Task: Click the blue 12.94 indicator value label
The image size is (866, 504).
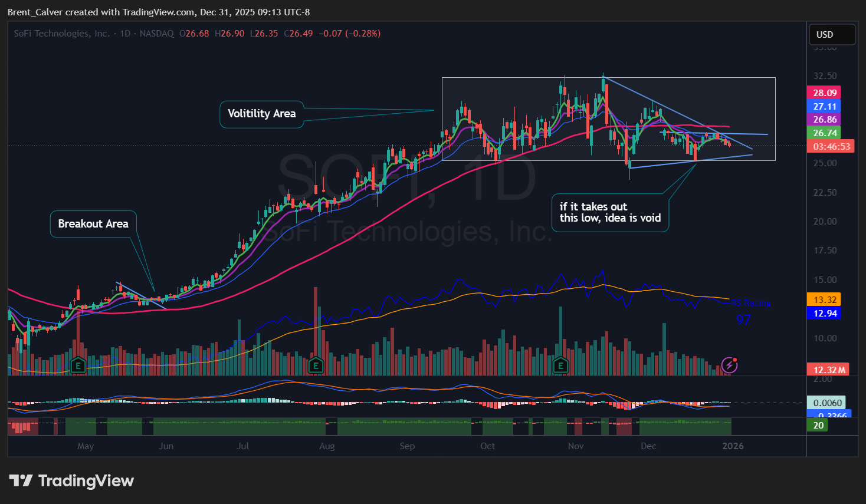Action: [824, 313]
